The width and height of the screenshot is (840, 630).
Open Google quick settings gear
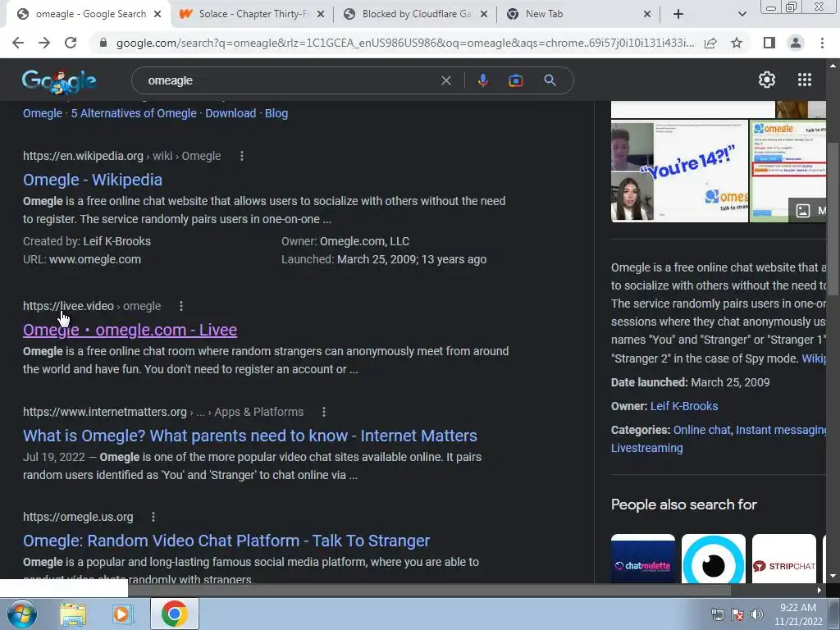pos(767,80)
